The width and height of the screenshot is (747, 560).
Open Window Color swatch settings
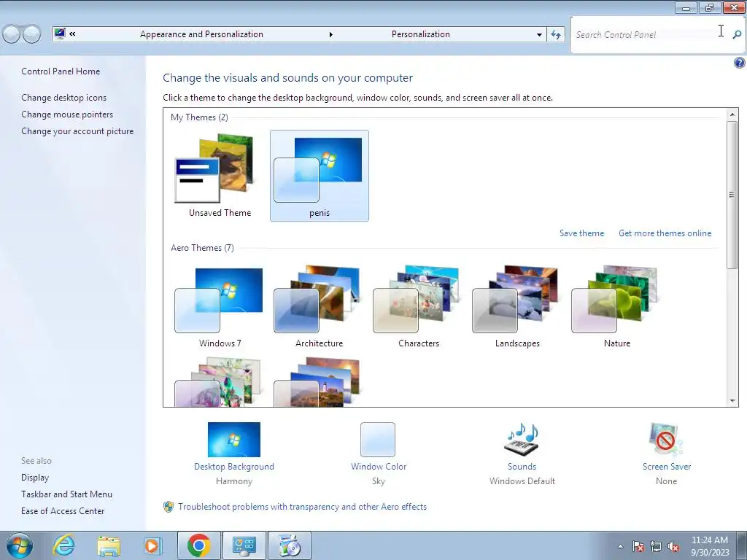[x=378, y=440]
